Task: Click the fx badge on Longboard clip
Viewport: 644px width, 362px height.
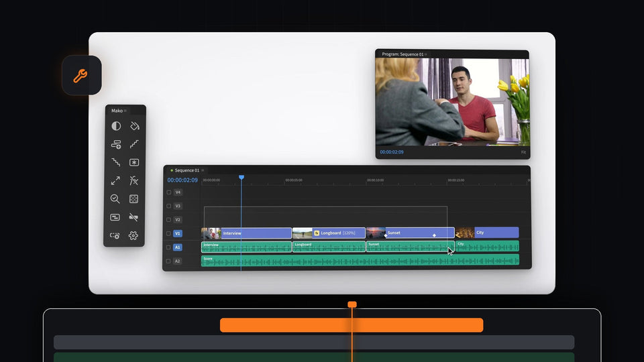Action: click(x=317, y=233)
